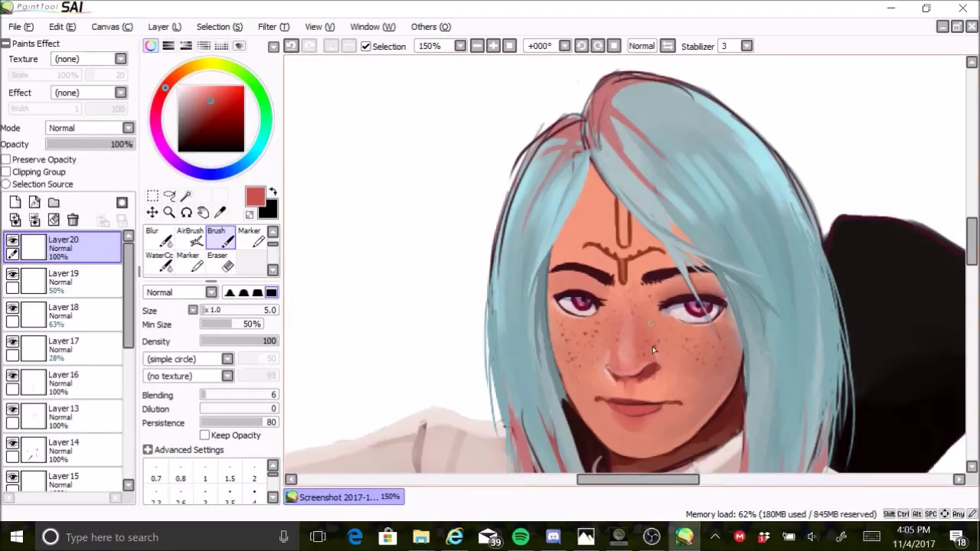
Task: Flip the canvas view horizontally
Action: [668, 46]
